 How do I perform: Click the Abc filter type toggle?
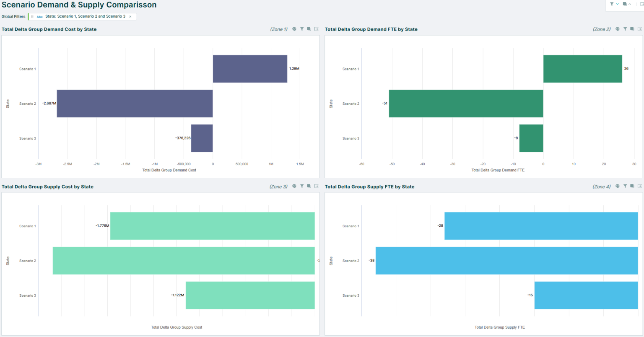pos(39,17)
